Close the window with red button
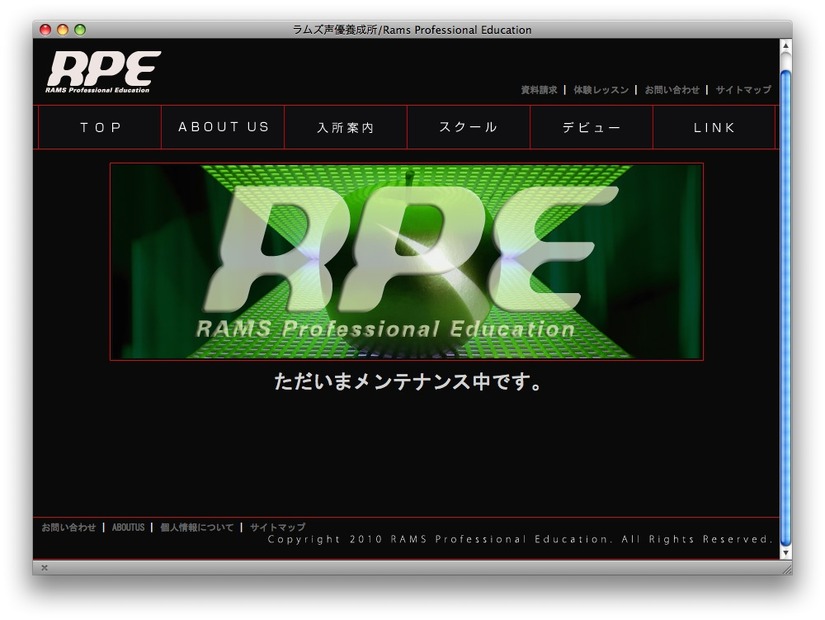 46,29
